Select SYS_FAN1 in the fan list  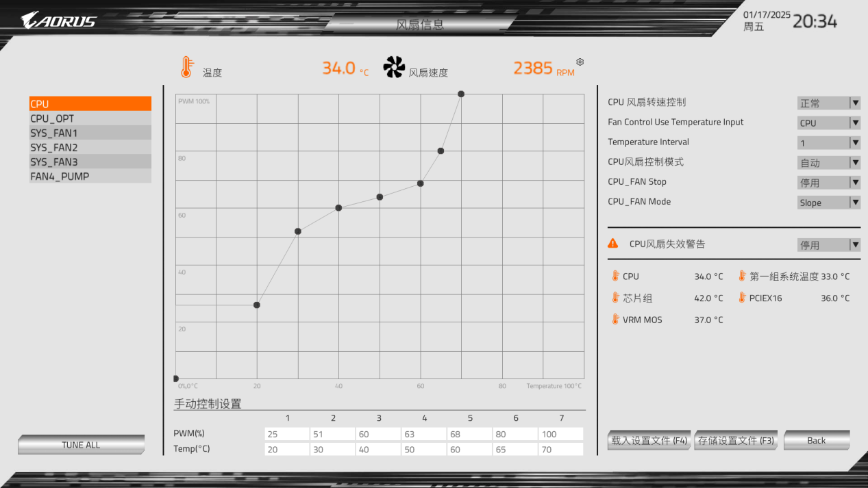[90, 133]
